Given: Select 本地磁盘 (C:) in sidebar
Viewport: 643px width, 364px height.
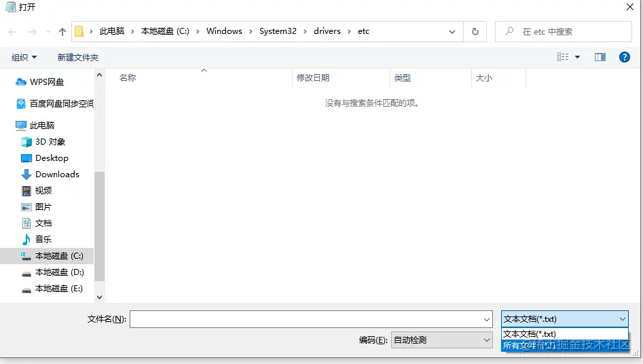Looking at the screenshot, I should pos(59,255).
